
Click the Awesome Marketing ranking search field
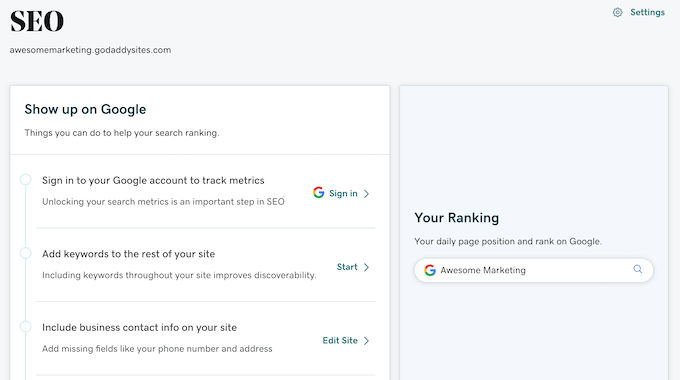click(x=534, y=270)
